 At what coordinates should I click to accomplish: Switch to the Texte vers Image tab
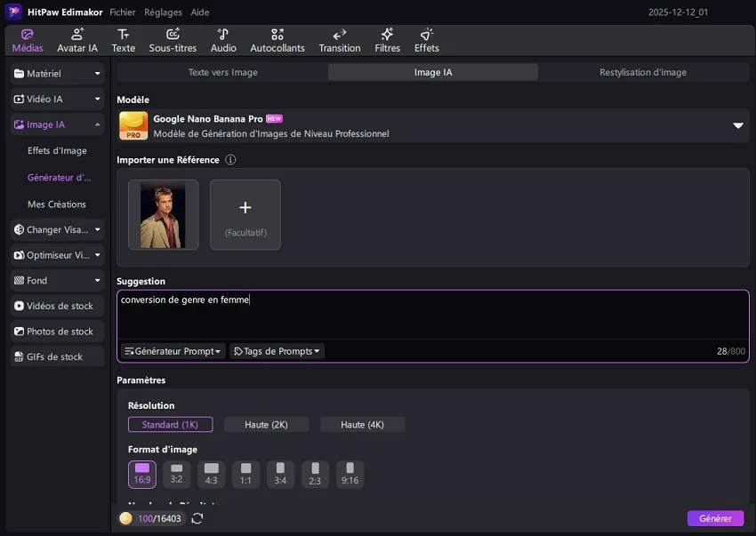tap(222, 72)
